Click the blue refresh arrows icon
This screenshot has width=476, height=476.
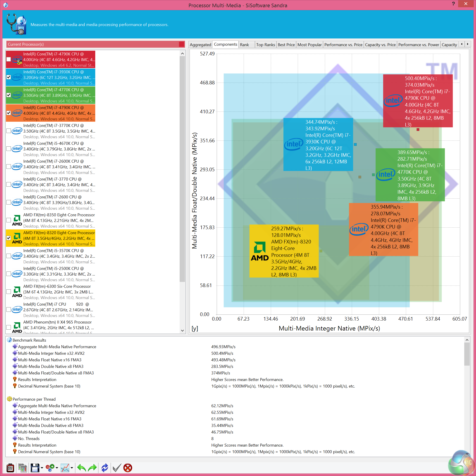105,468
